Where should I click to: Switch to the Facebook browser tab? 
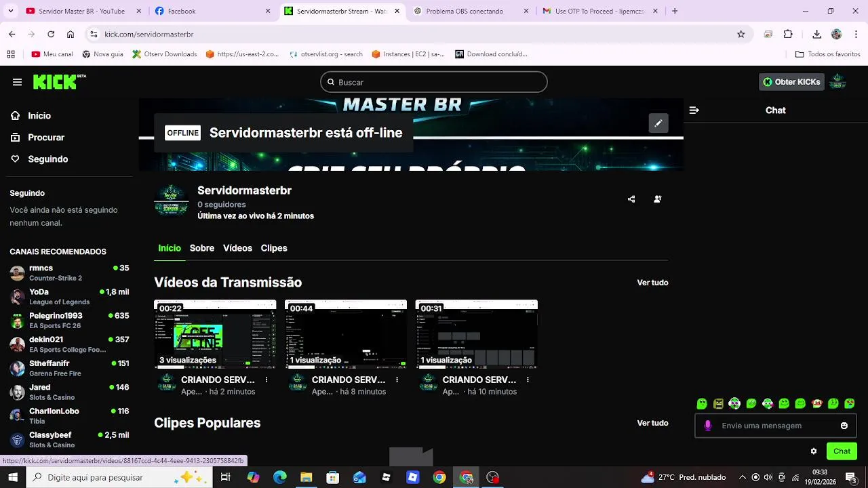pyautogui.click(x=212, y=11)
